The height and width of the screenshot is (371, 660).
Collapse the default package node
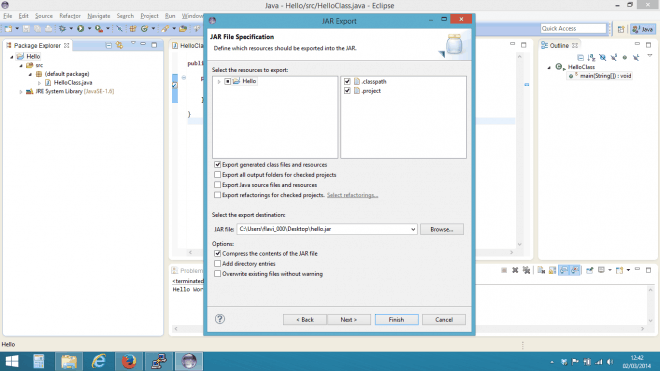coord(30,74)
